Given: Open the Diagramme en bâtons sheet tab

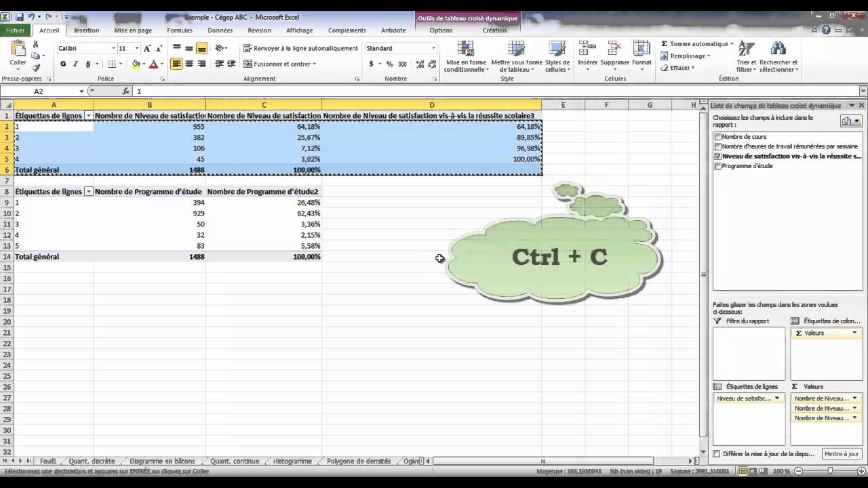Looking at the screenshot, I should pos(162,461).
